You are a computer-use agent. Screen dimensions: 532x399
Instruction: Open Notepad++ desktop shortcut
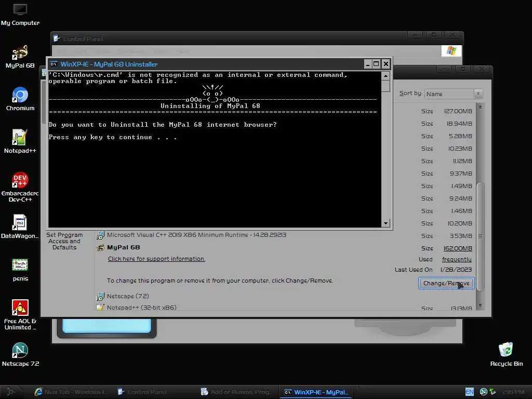tap(20, 142)
